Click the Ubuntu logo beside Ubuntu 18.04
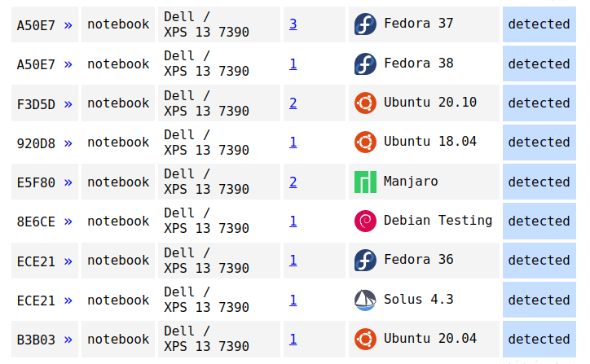Image resolution: width=590 pixels, height=364 pixels. coord(365,142)
